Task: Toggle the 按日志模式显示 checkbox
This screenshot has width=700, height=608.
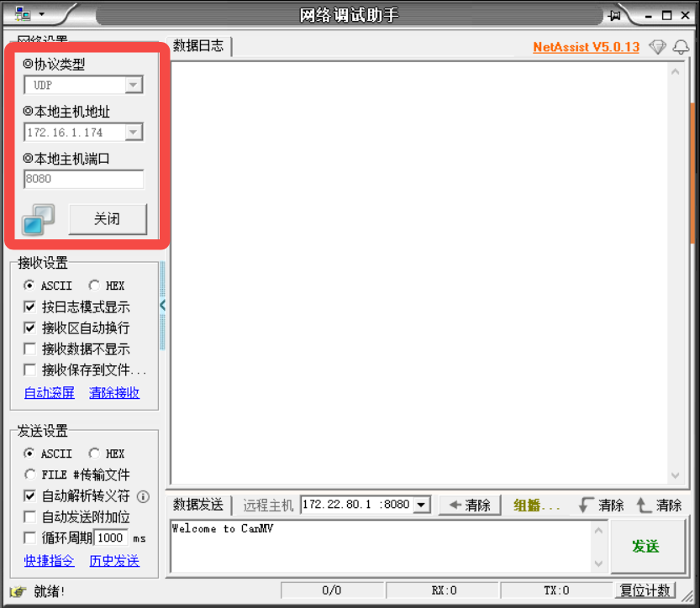Action: coord(30,307)
